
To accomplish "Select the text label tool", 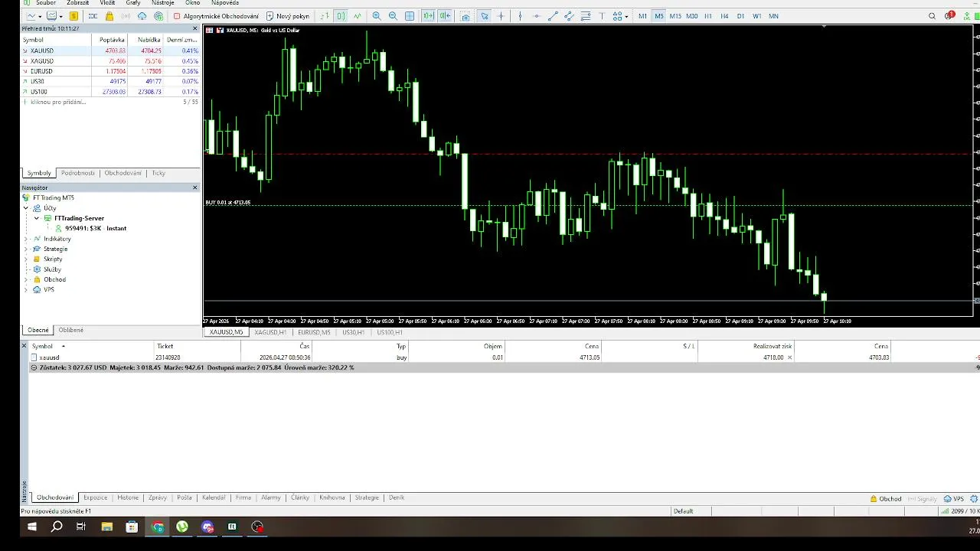I will click(602, 16).
